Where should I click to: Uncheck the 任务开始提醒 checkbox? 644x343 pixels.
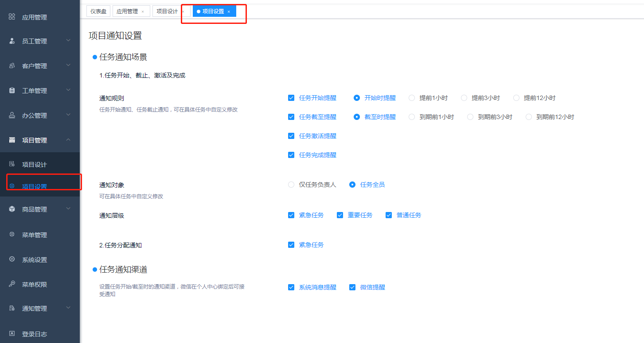point(291,98)
